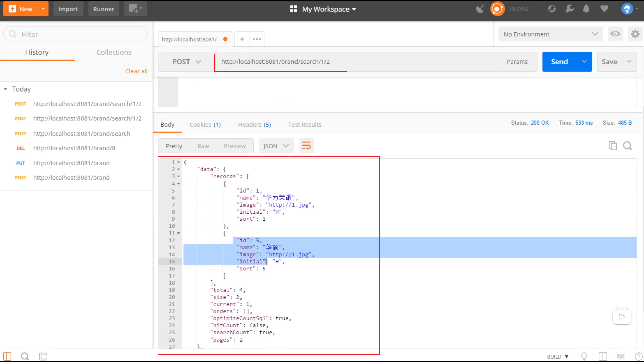Copy response body to clipboard

[x=612, y=146]
